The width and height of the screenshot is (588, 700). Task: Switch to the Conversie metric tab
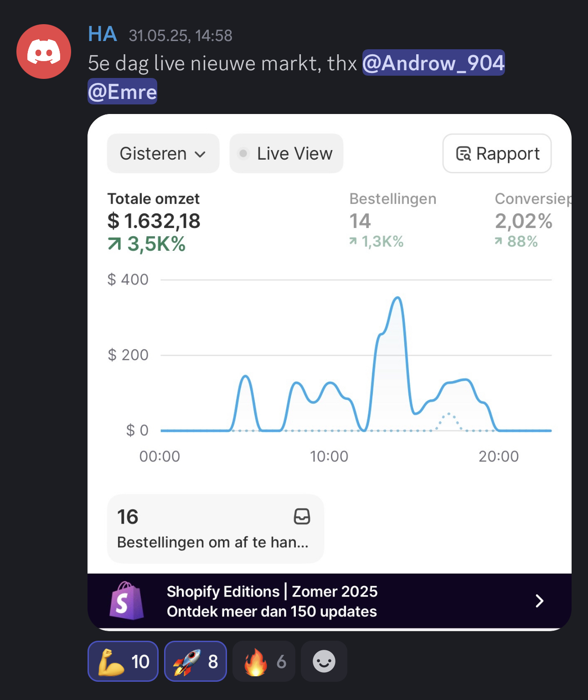click(531, 220)
